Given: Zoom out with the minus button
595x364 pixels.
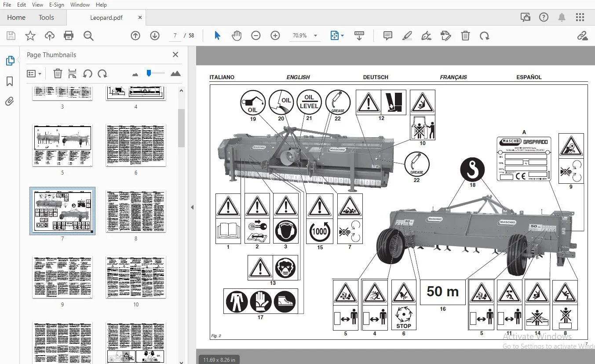Looking at the screenshot, I should [256, 36].
